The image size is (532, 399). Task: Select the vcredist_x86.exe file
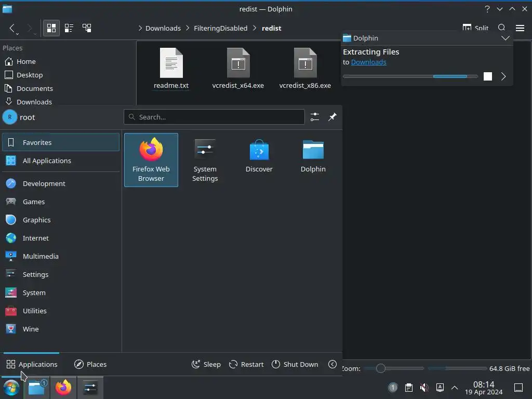pyautogui.click(x=305, y=69)
